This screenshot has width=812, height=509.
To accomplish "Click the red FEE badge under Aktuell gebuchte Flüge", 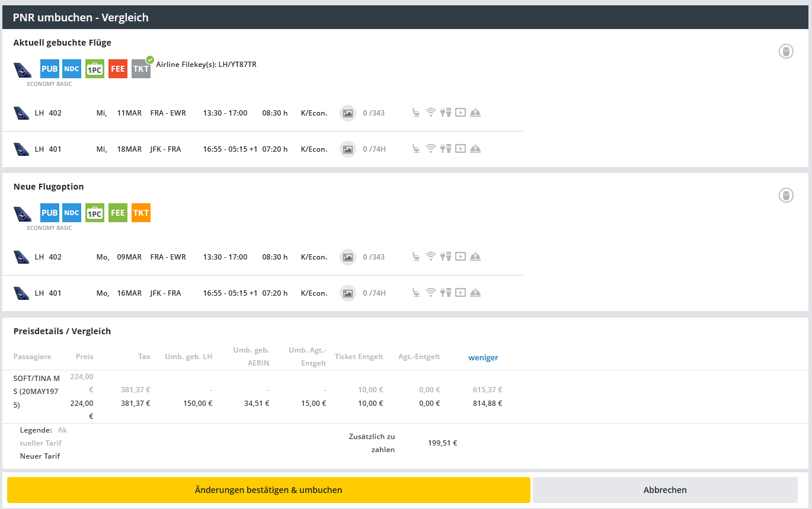I will [x=118, y=69].
